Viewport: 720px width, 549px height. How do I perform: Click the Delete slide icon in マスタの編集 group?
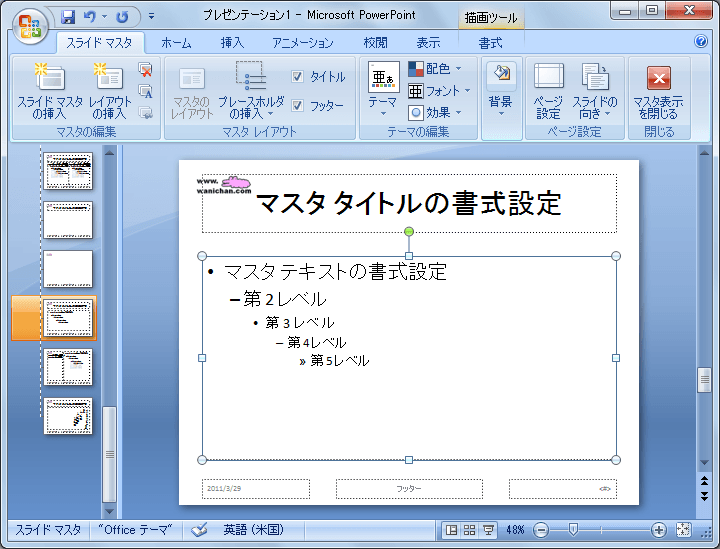(146, 70)
